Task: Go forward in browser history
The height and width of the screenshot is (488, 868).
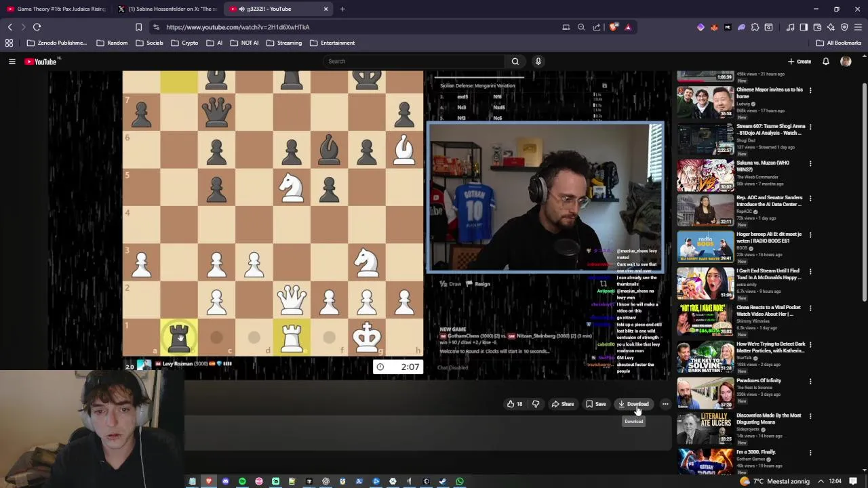Action: click(x=22, y=27)
